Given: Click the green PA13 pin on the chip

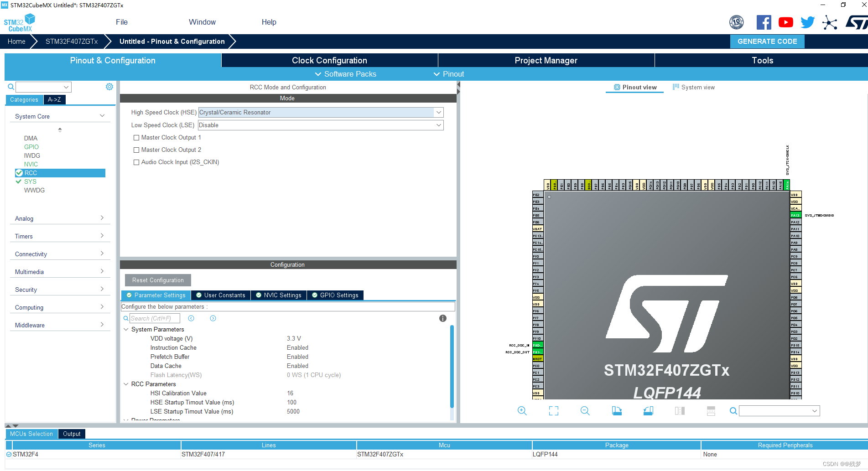Looking at the screenshot, I should tap(795, 215).
